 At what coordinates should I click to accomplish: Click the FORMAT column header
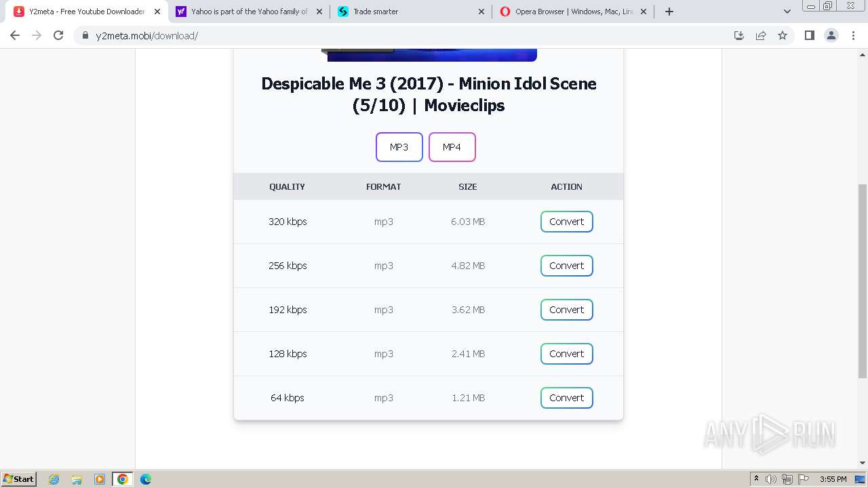click(x=384, y=186)
